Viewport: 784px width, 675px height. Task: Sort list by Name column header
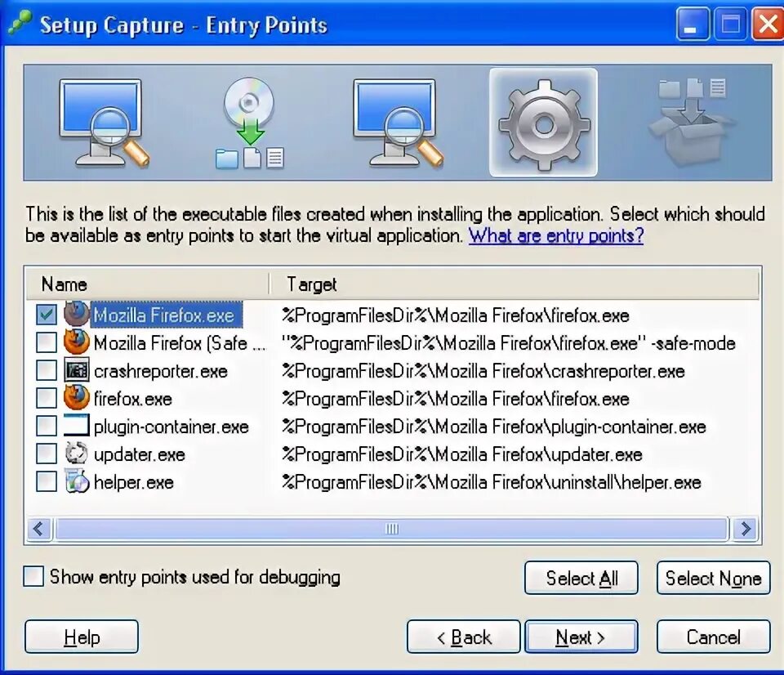click(x=147, y=284)
